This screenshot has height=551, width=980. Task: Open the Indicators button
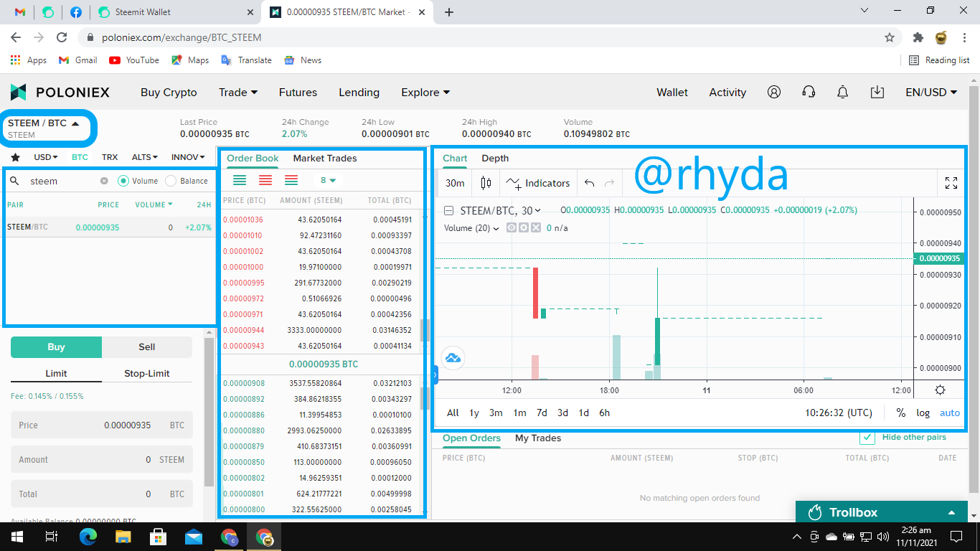click(x=538, y=183)
